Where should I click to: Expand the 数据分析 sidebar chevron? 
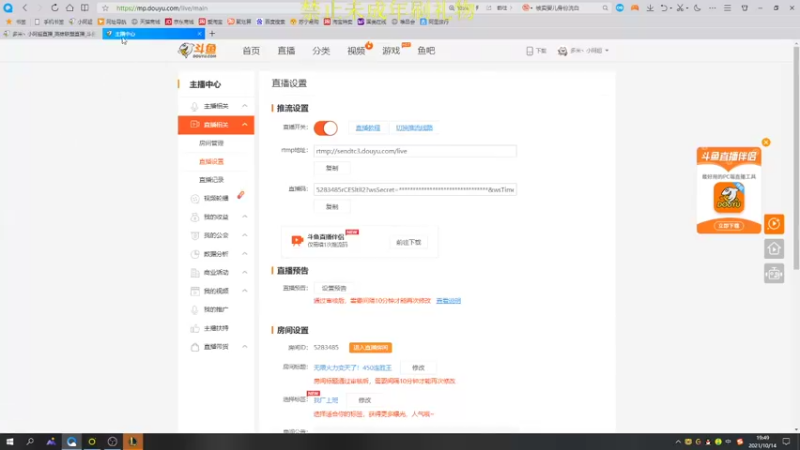click(245, 254)
